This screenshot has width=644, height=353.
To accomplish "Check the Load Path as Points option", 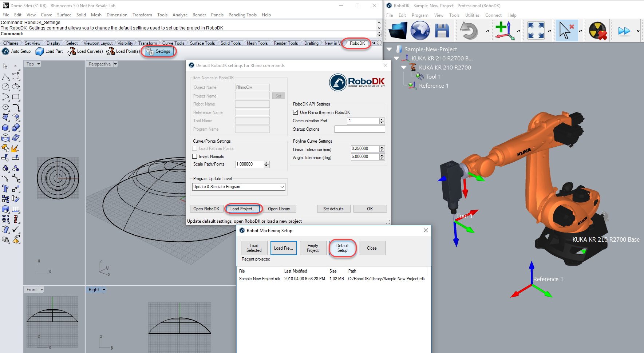I will coord(195,148).
